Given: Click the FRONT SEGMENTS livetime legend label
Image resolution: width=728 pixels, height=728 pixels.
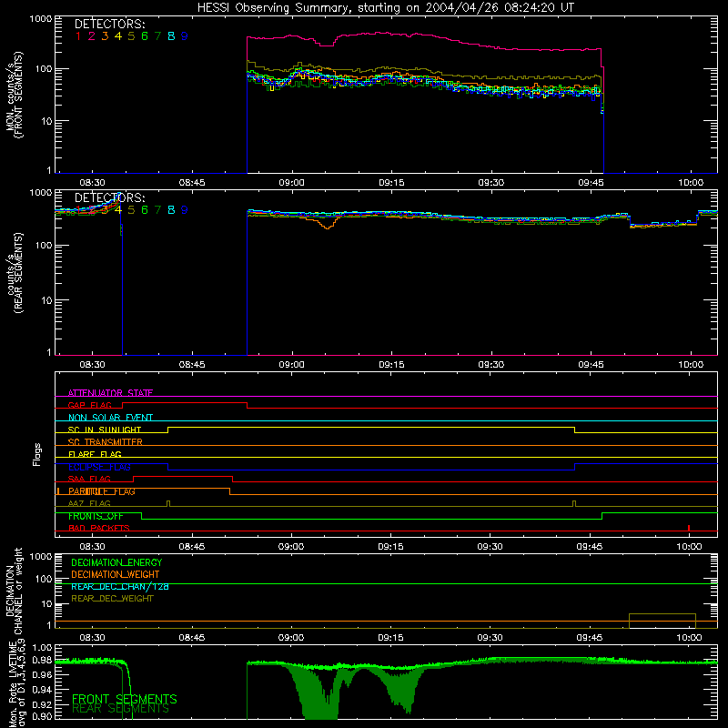Looking at the screenshot, I should (x=125, y=699).
